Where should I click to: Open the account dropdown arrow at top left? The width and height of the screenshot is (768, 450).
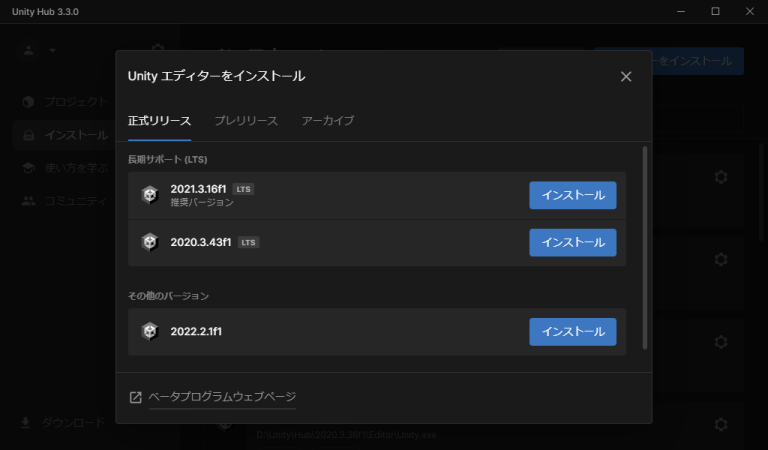tap(52, 49)
